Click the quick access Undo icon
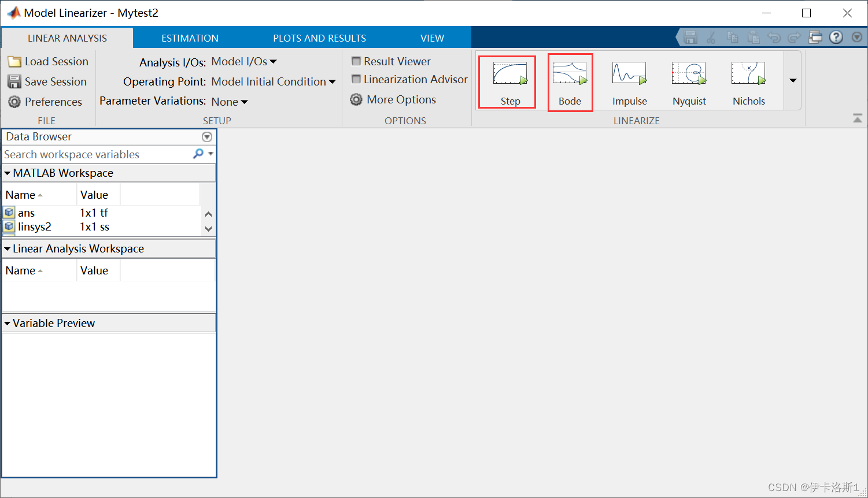 click(774, 38)
